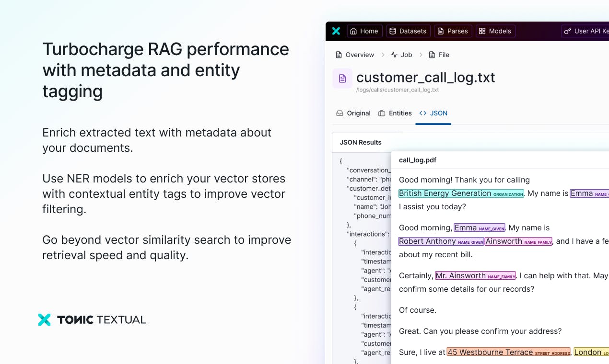Click the British Energy Generation organization tag
This screenshot has width=609, height=364.
pos(461,193)
